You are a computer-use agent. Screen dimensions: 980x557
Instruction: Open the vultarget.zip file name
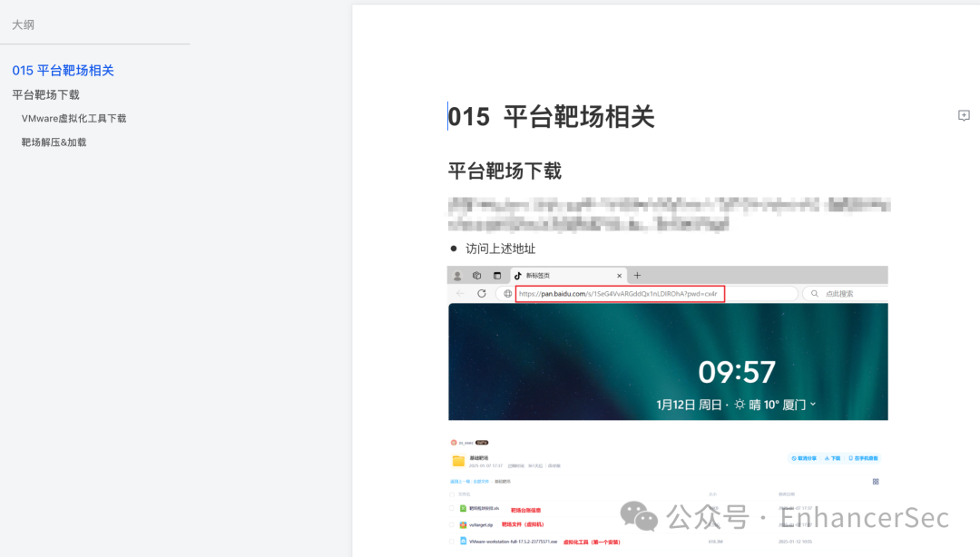pos(481,525)
